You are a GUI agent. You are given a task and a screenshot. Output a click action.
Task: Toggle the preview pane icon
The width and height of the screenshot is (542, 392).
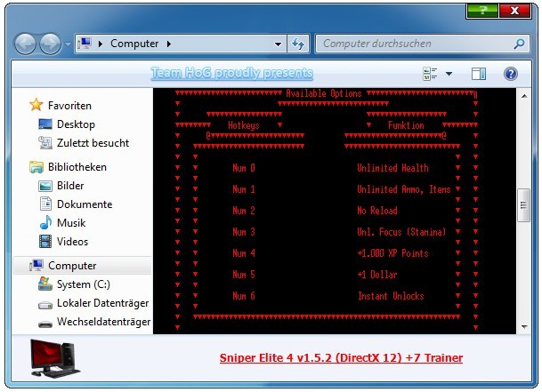tap(479, 74)
